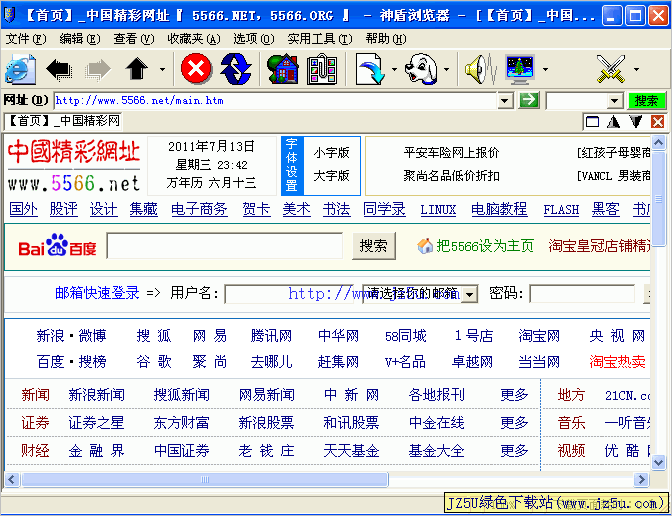This screenshot has height=516, width=672.
Task: Open the 电子商务 category link
Action: point(199,209)
